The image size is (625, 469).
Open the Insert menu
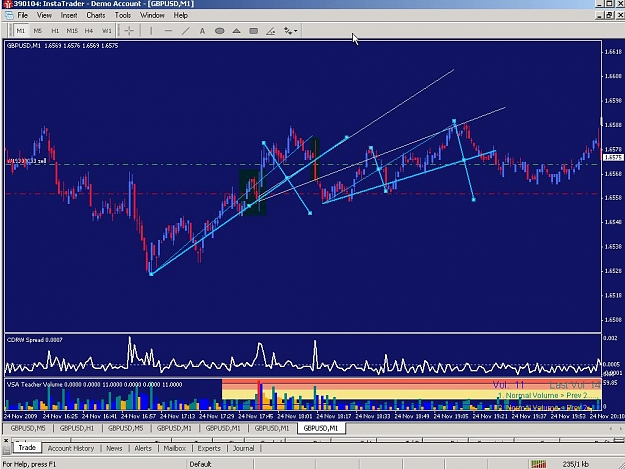pyautogui.click(x=69, y=15)
